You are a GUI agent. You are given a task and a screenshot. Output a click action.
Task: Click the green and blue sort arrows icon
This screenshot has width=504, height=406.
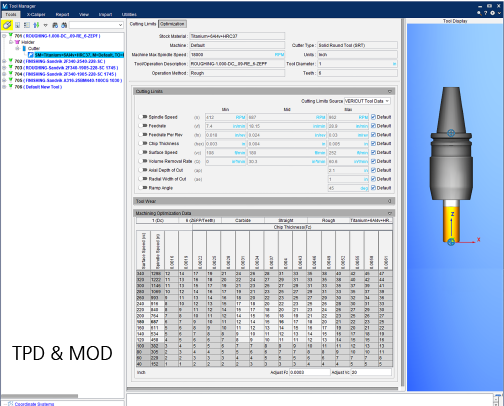[x=36, y=25]
